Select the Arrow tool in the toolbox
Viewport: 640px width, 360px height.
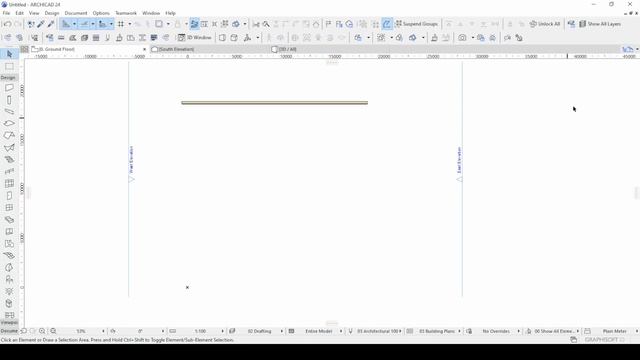click(x=9, y=54)
